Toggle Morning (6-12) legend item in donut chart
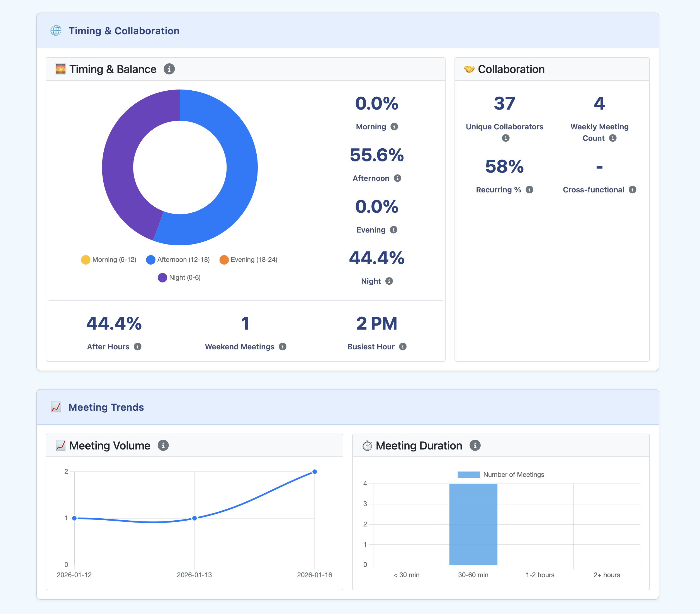Viewport: 700px width, 614px height. coord(109,260)
